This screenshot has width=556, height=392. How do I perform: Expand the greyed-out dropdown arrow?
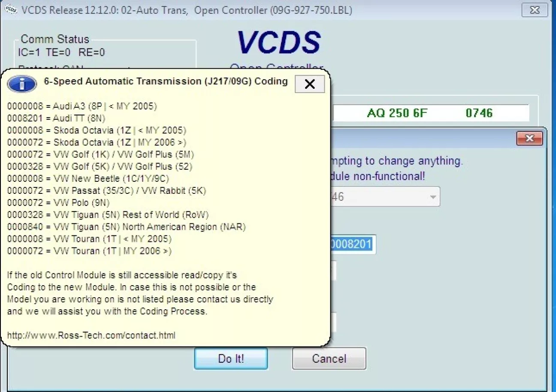tap(433, 197)
